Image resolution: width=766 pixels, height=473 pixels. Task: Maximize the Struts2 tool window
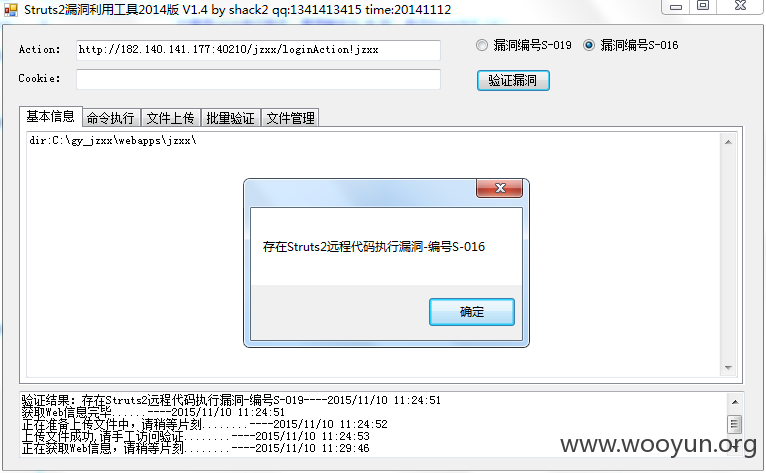(702, 6)
